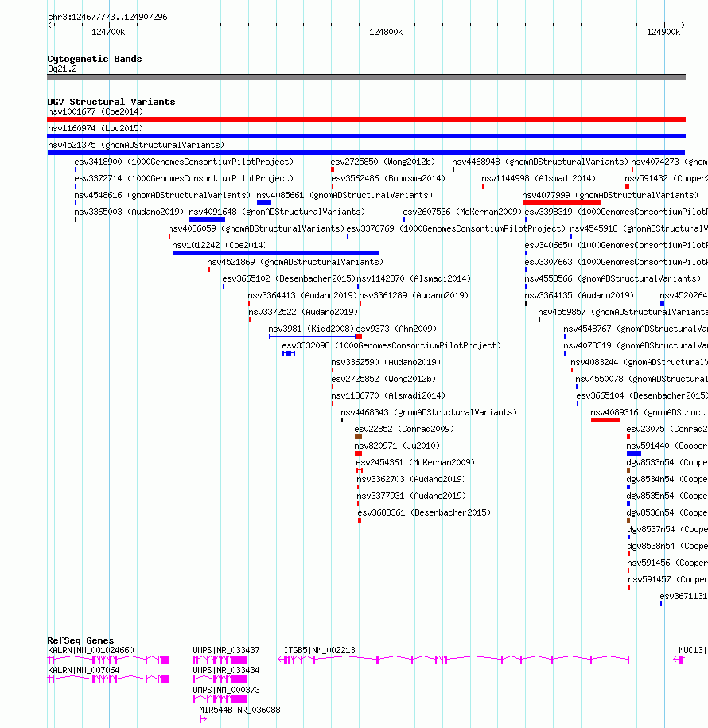
Task: Click the esv3683361 (Besenbacher2015) label
Action: pos(424,512)
